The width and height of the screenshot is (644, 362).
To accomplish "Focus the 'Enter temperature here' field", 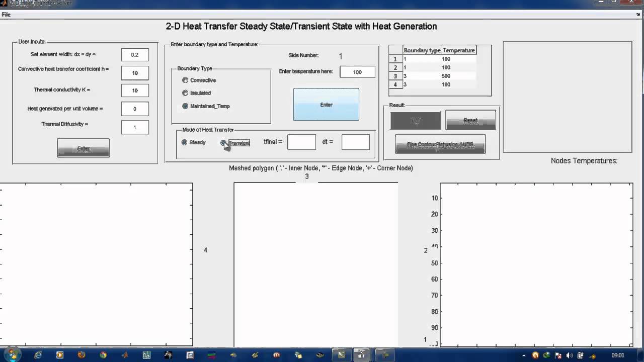I will point(357,72).
